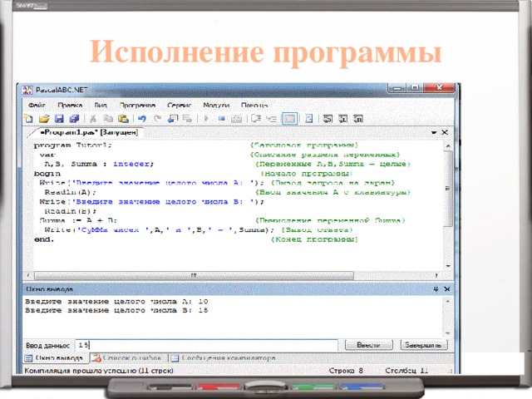The image size is (532, 399).
Task: Click the Save floppy disk icon
Action: click(59, 119)
